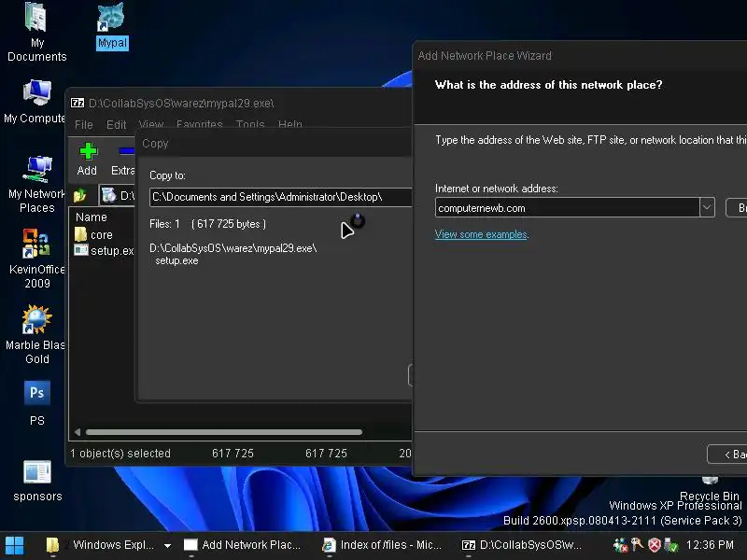Click the green Add button in 7-Zip
747x560 pixels.
pyautogui.click(x=87, y=160)
